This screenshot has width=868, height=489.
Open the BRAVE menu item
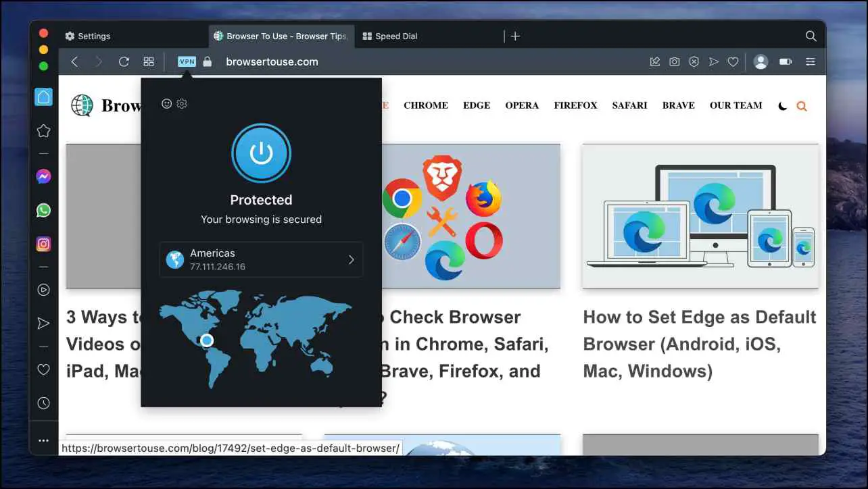click(679, 105)
